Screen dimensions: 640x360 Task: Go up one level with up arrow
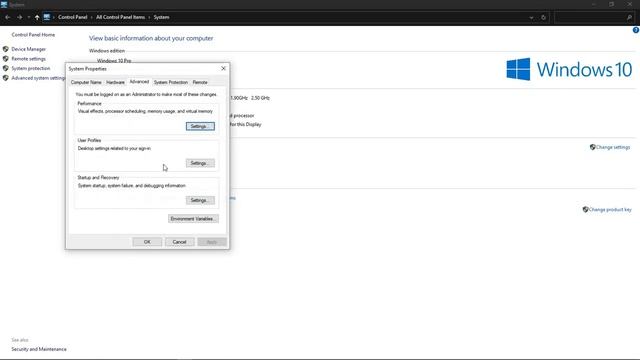(x=37, y=17)
